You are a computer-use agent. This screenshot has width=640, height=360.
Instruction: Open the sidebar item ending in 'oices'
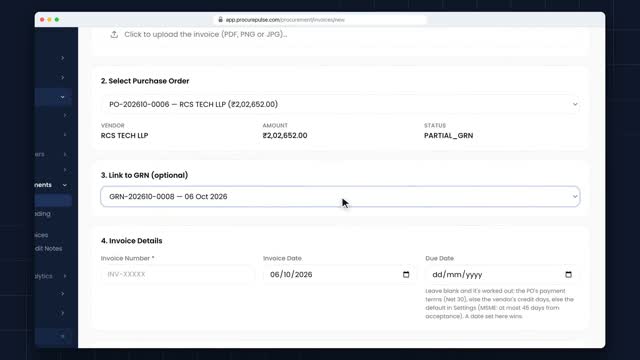(42, 235)
